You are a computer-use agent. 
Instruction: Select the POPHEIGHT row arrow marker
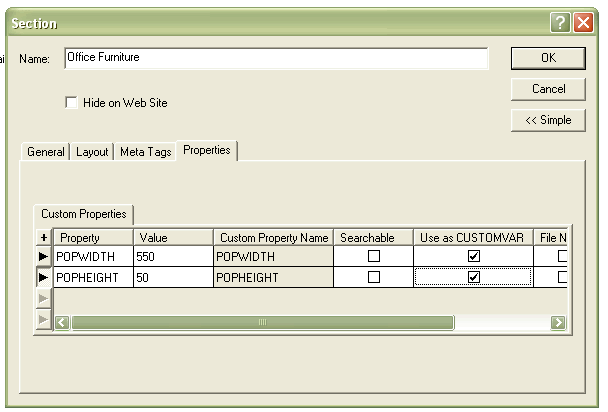point(43,277)
